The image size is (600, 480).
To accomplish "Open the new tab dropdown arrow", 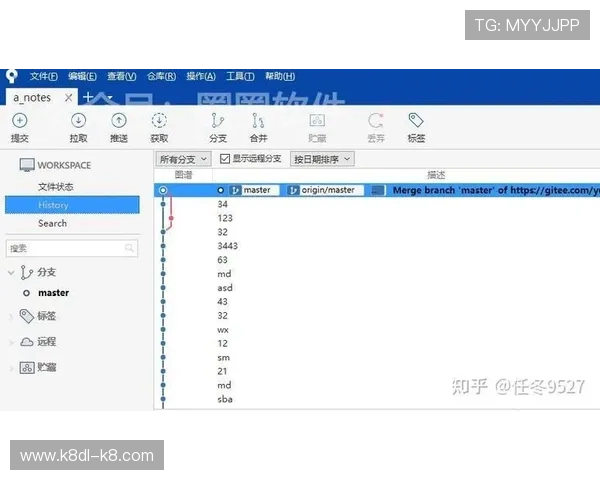I will pos(108,97).
